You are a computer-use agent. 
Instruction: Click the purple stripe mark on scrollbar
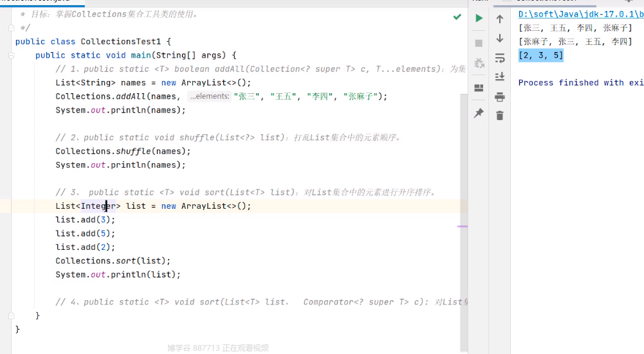pos(463,226)
